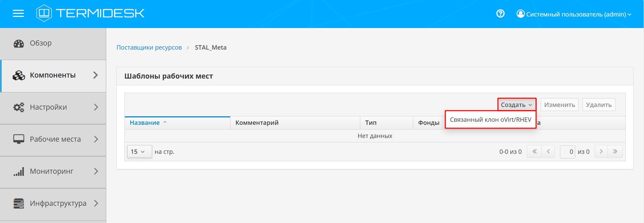The image size is (644, 223).
Task: Click the Обзор dashboard icon
Action: tap(19, 44)
